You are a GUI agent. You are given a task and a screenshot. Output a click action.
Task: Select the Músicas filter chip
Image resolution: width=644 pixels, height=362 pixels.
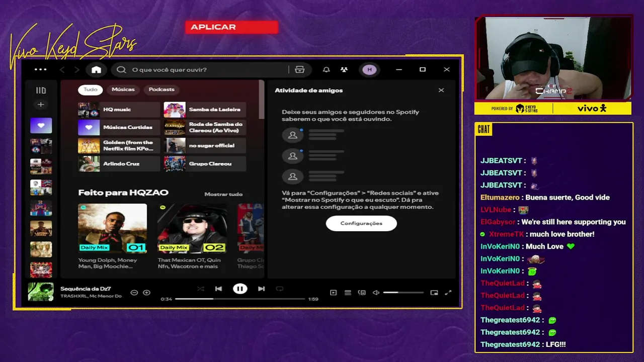tap(123, 89)
